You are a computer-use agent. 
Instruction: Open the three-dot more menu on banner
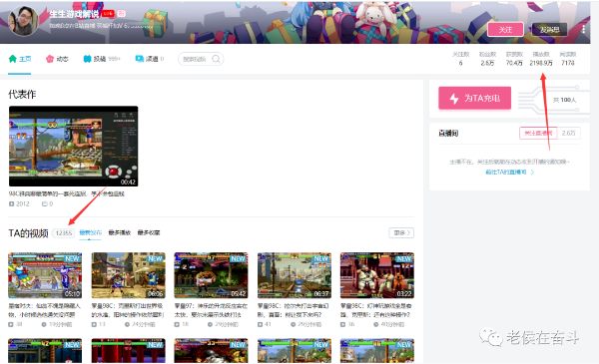(583, 29)
